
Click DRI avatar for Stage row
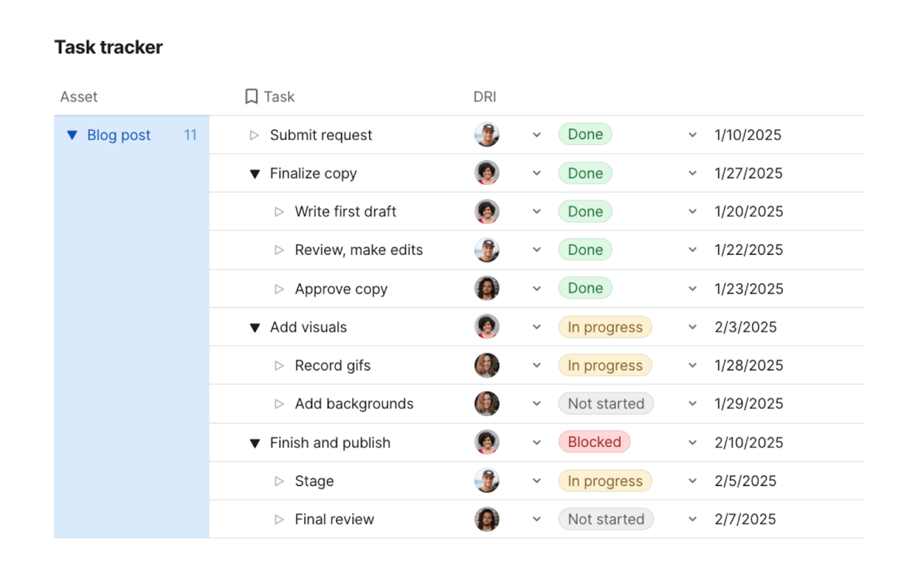[x=486, y=481]
